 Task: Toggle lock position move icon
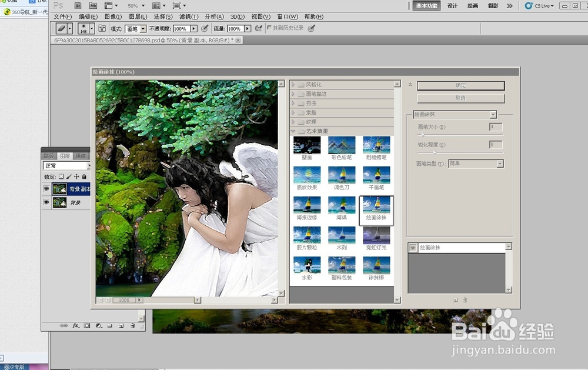click(76, 176)
